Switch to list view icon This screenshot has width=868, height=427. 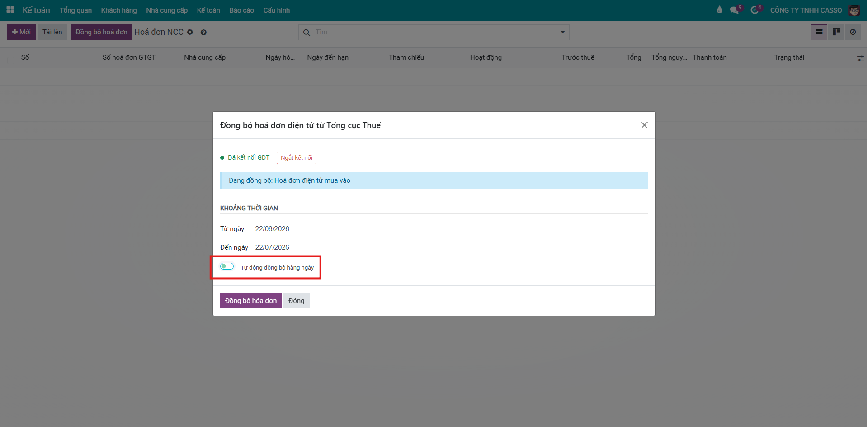pyautogui.click(x=819, y=32)
